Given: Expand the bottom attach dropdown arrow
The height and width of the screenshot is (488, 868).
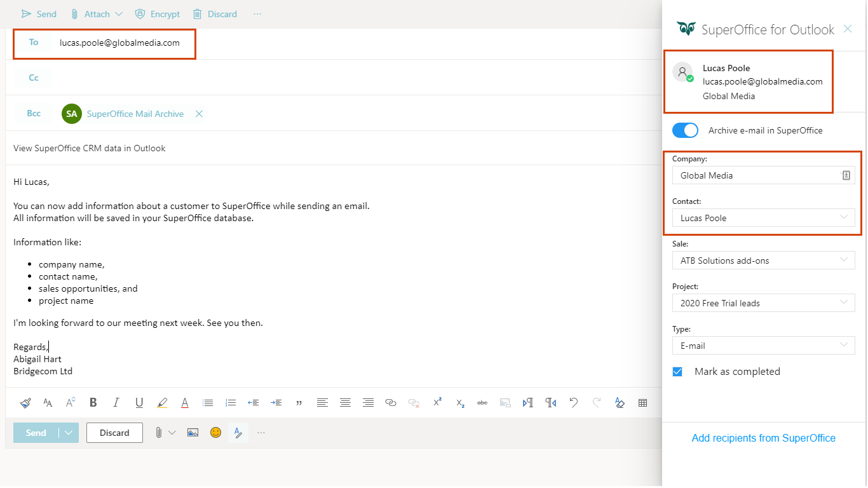Looking at the screenshot, I should point(172,433).
